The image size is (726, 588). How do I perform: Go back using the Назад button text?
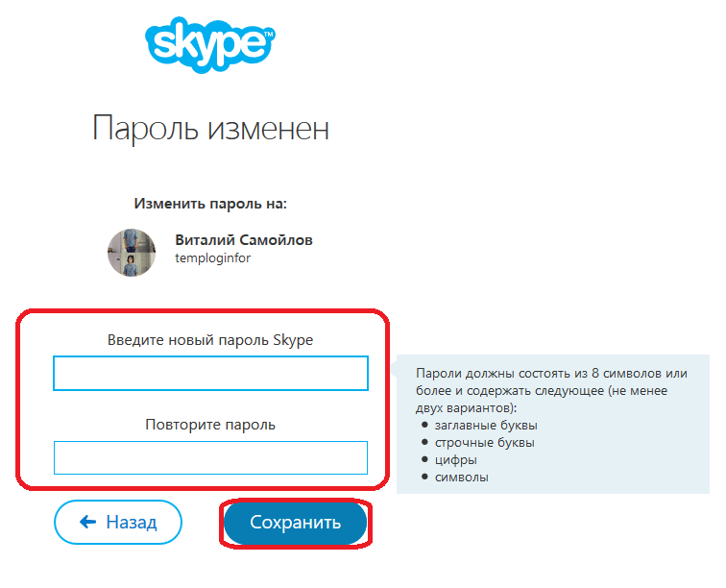[x=132, y=523]
